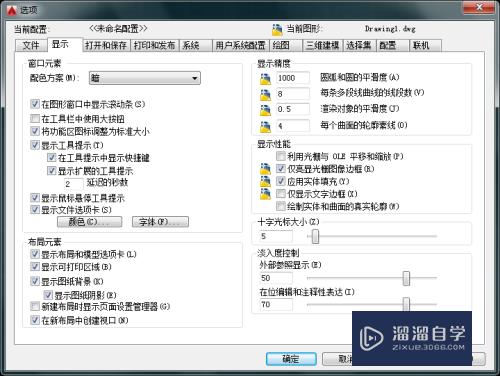Select the 显示 tab
The height and width of the screenshot is (376, 500).
[x=64, y=45]
